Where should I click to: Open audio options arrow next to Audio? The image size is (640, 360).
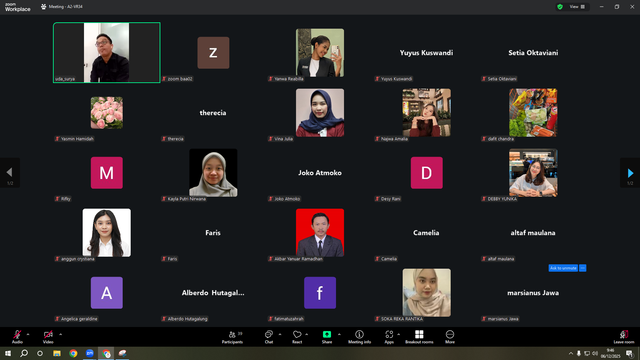[x=28, y=334]
